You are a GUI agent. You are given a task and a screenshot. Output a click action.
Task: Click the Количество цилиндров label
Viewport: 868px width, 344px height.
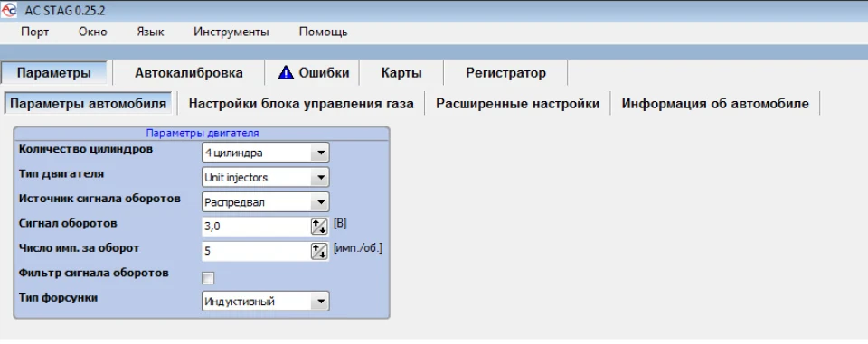(x=86, y=149)
